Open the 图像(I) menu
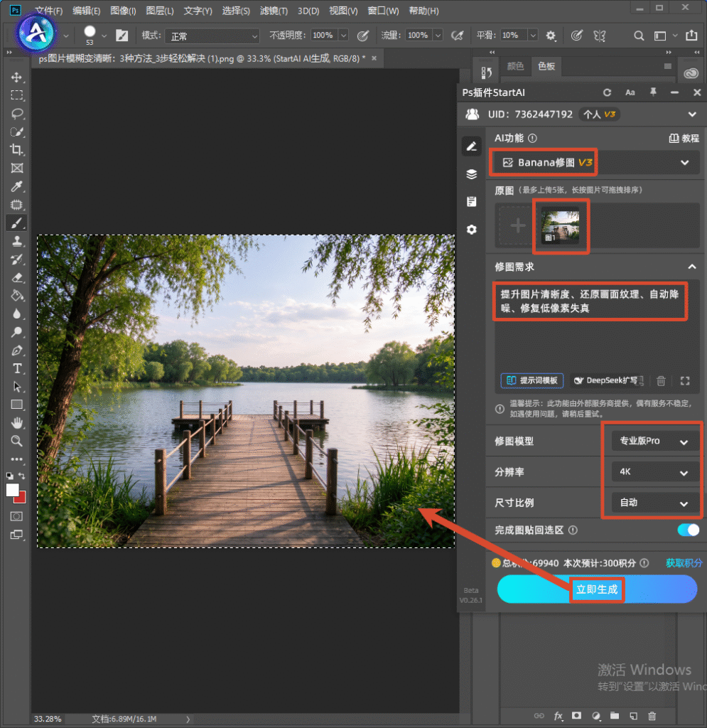This screenshot has height=728, width=707. click(x=123, y=11)
